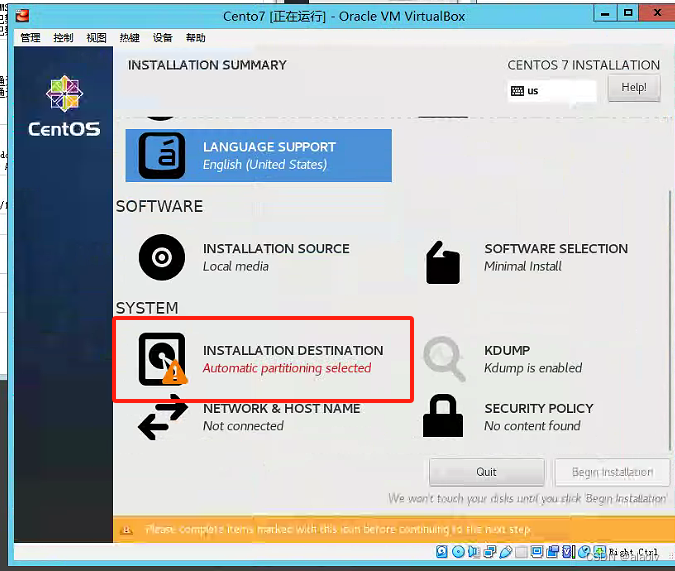Image resolution: width=675 pixels, height=571 pixels.
Task: Open INSTALLATION SOURCE settings label
Action: click(276, 248)
